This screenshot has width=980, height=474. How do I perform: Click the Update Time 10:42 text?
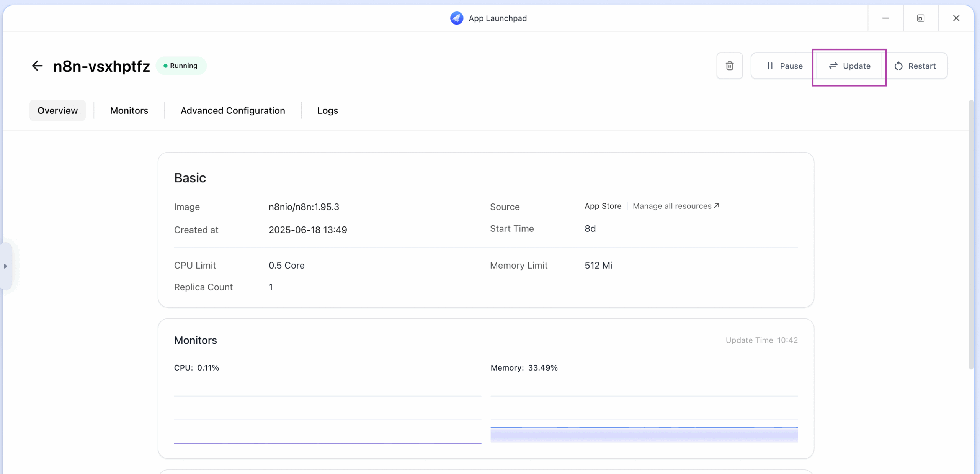(x=762, y=340)
